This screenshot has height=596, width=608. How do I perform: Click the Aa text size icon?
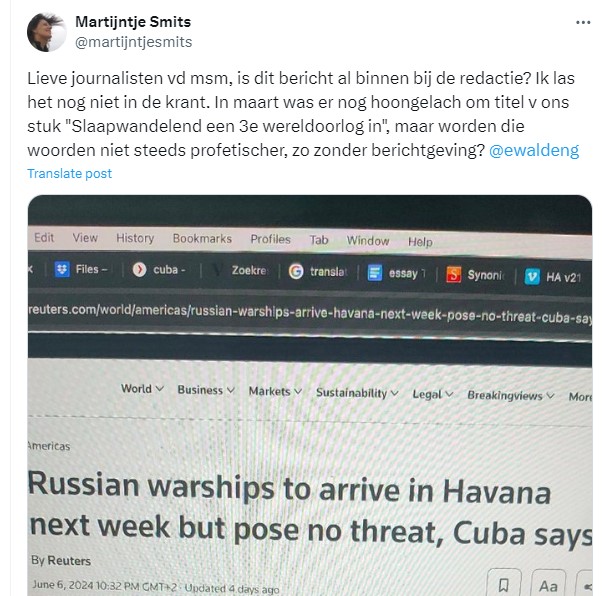(548, 585)
